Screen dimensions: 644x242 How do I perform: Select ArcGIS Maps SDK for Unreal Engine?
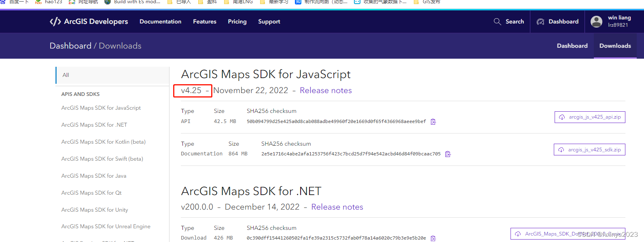[x=106, y=227]
